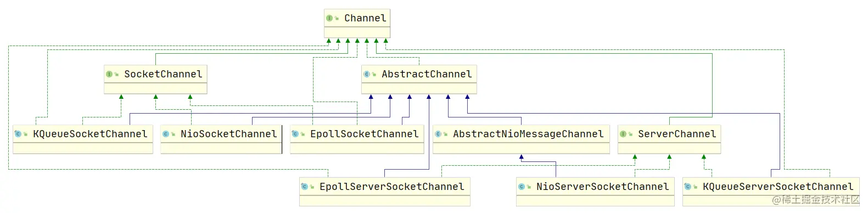Screen dimensions: 868x213
Task: Select the AbstractChannel node label
Action: (x=427, y=74)
